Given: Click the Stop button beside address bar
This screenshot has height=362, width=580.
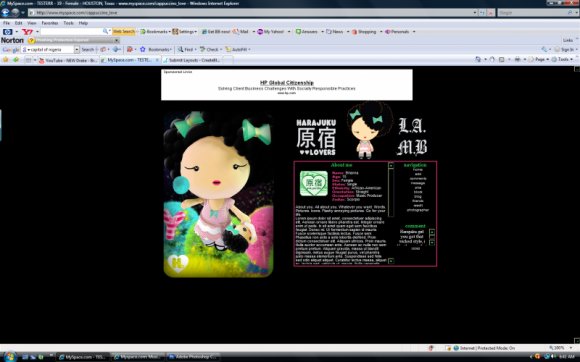Looking at the screenshot, I should click(491, 13).
